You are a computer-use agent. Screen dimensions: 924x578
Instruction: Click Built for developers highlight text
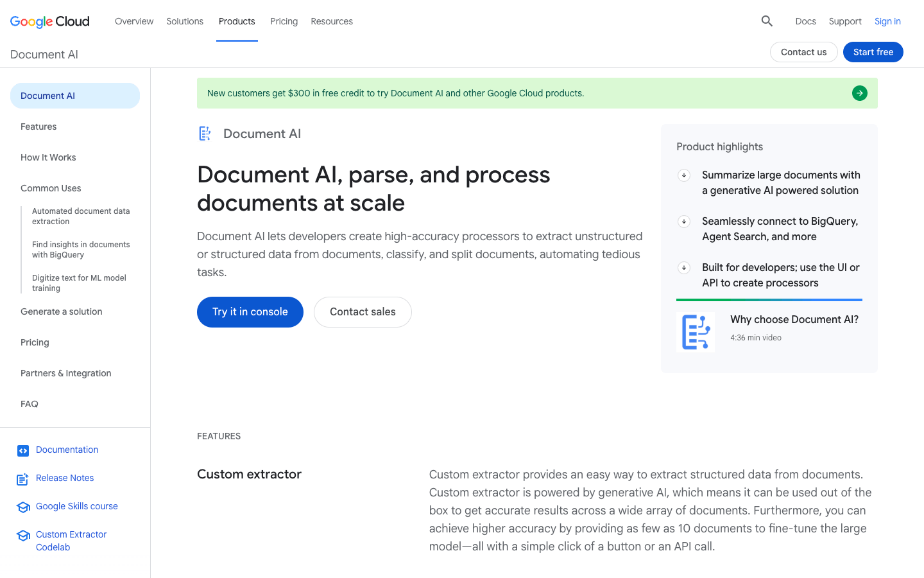(x=781, y=275)
